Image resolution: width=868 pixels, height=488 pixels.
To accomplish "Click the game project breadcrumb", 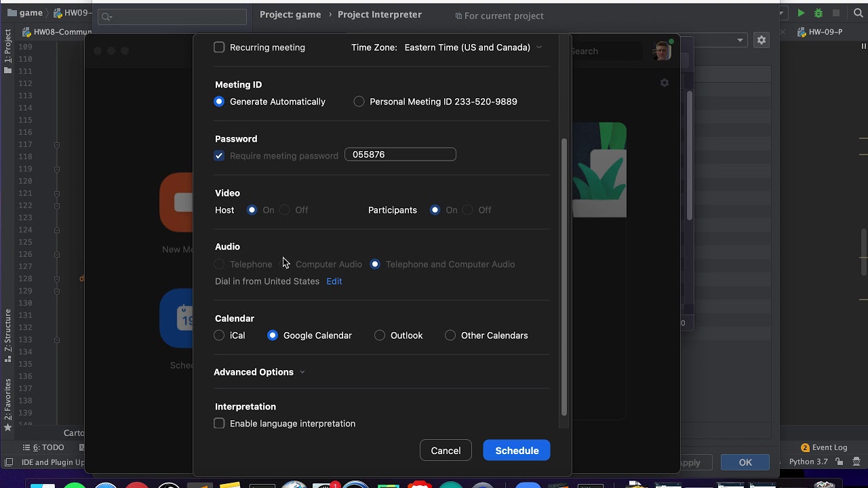I will coord(25,13).
